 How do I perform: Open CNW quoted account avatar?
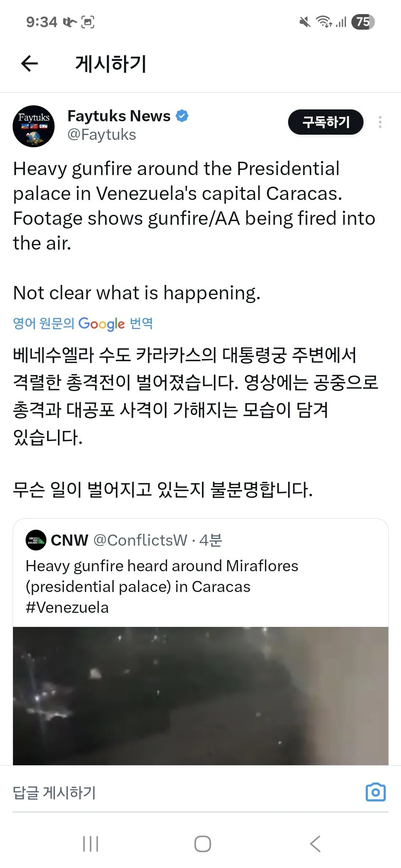click(36, 540)
